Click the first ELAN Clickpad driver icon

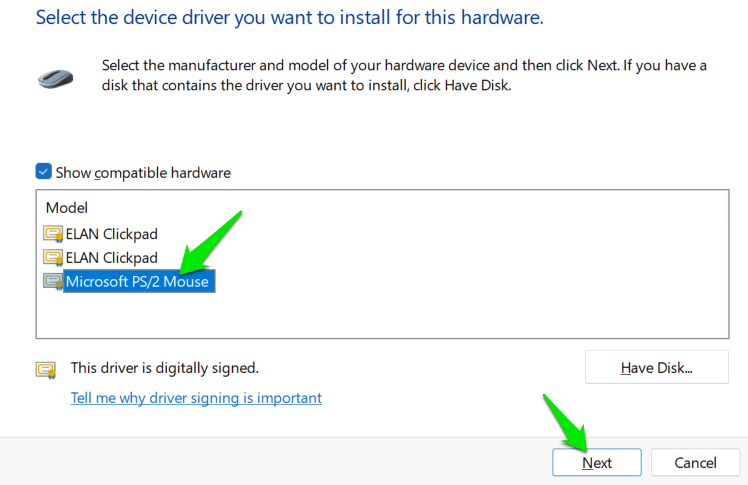point(52,234)
